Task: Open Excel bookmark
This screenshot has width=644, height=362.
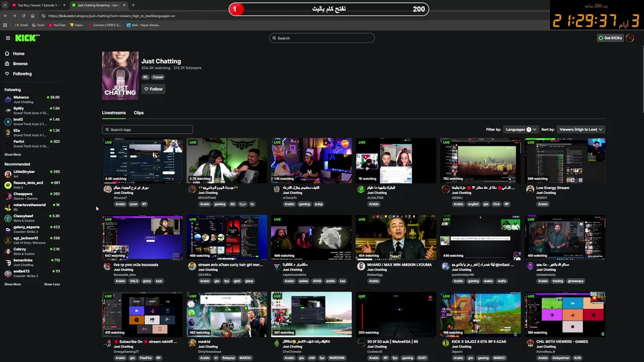Action: (38, 25)
